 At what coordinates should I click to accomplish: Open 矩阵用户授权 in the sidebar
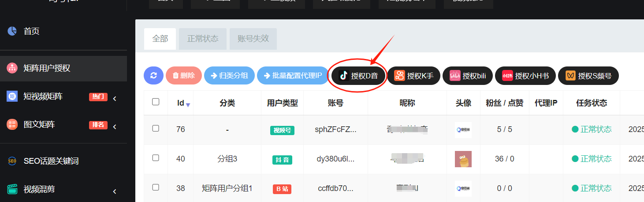click(63, 68)
